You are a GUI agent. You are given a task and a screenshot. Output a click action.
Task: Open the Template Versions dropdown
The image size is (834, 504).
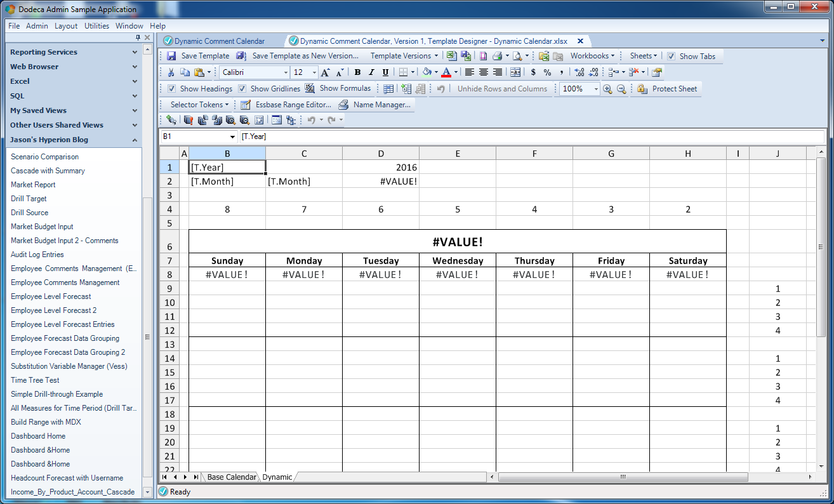coord(404,56)
